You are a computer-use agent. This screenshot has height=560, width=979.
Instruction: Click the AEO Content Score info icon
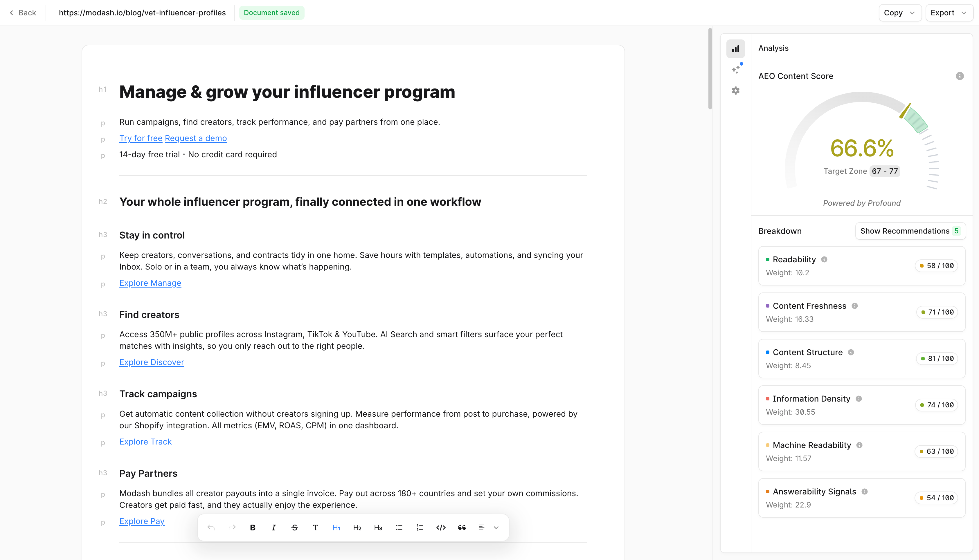tap(960, 76)
